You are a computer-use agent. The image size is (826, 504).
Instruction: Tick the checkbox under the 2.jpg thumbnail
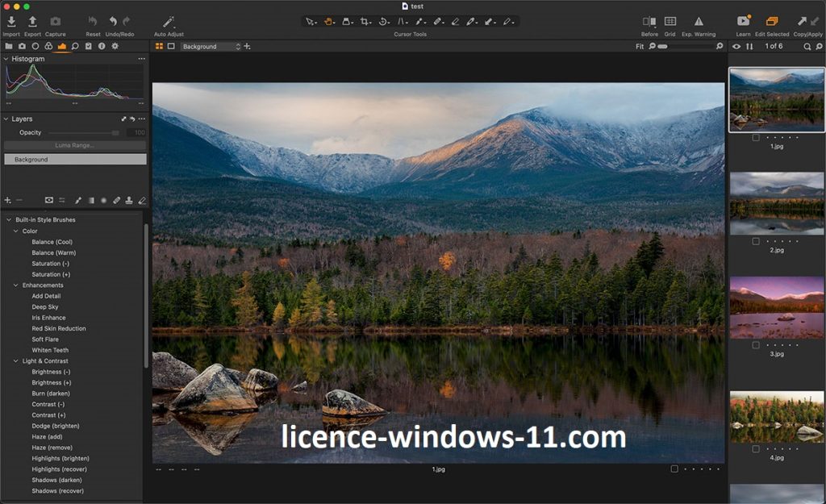(755, 240)
